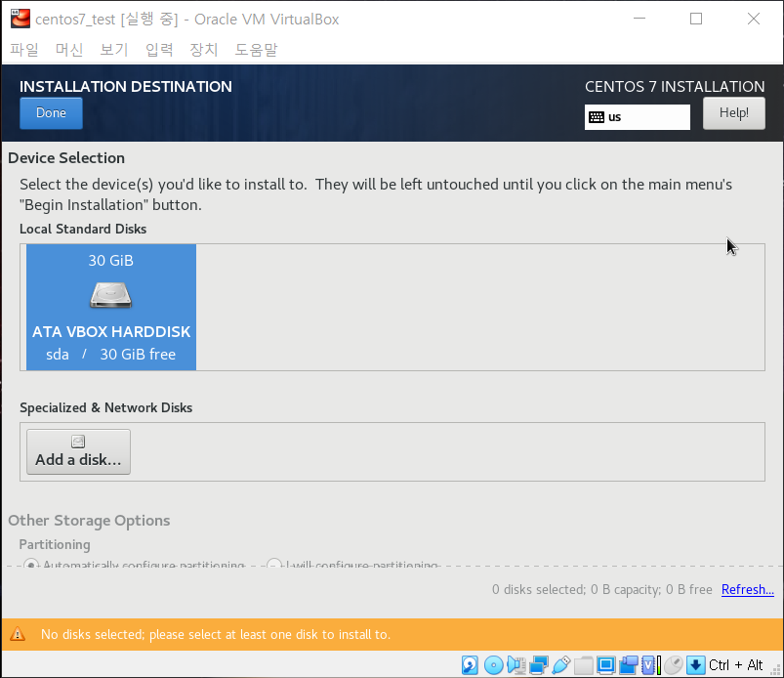This screenshot has height=678, width=784.
Task: Open the 장치 menu
Action: click(x=204, y=50)
